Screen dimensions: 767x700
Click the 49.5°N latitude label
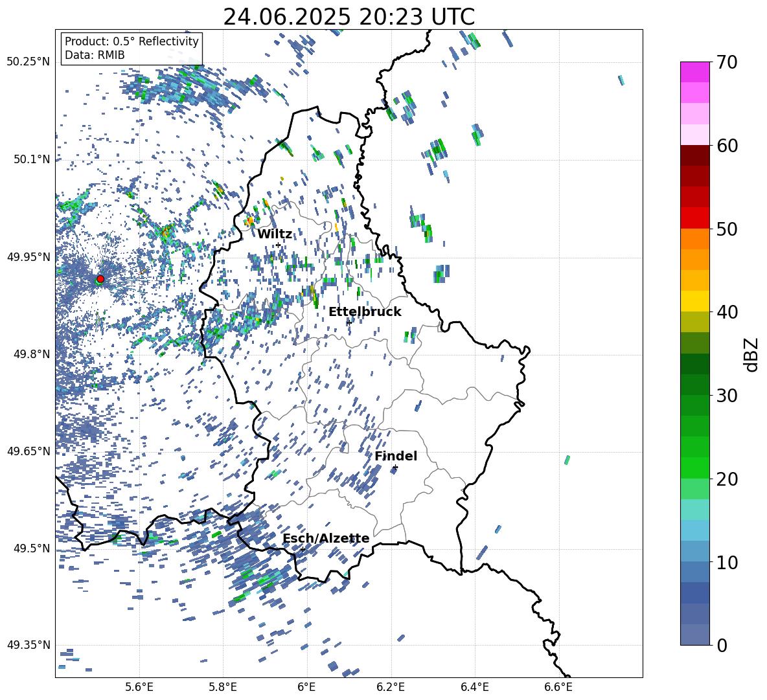point(32,548)
